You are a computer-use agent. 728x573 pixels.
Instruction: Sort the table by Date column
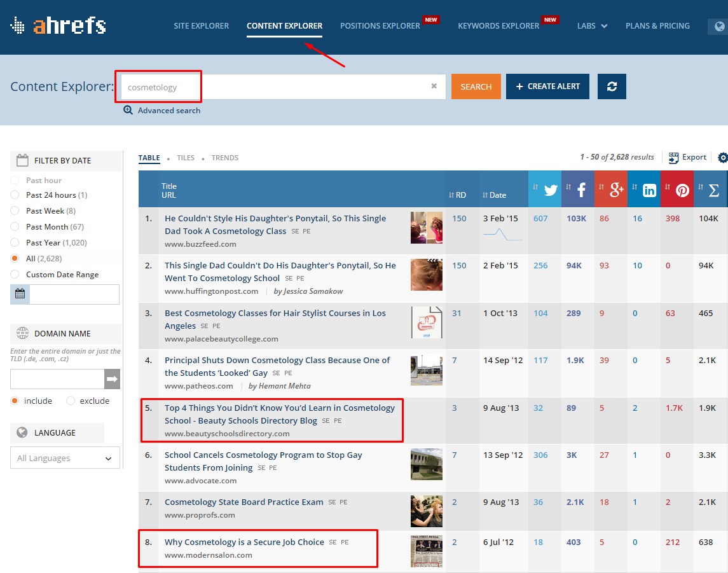494,195
